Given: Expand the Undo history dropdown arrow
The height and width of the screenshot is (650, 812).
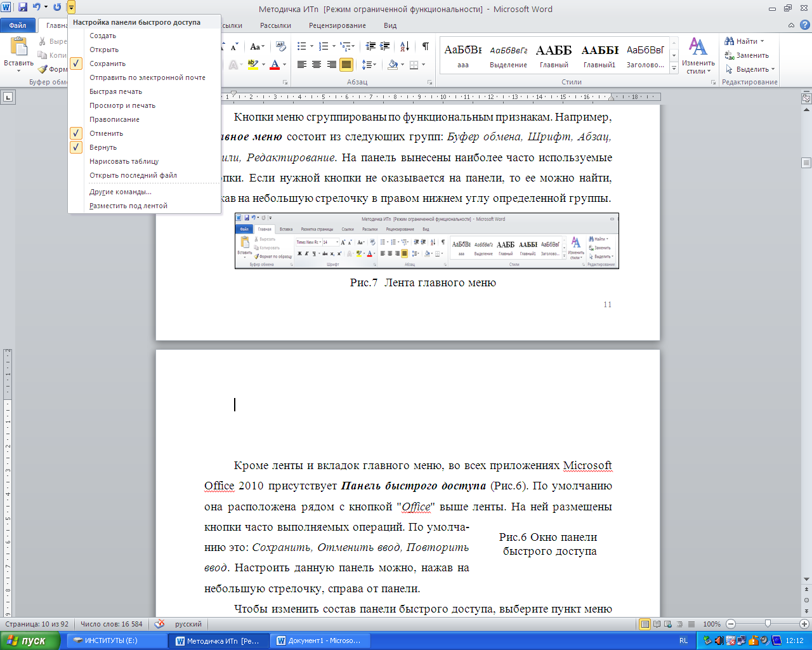Looking at the screenshot, I should click(x=46, y=8).
